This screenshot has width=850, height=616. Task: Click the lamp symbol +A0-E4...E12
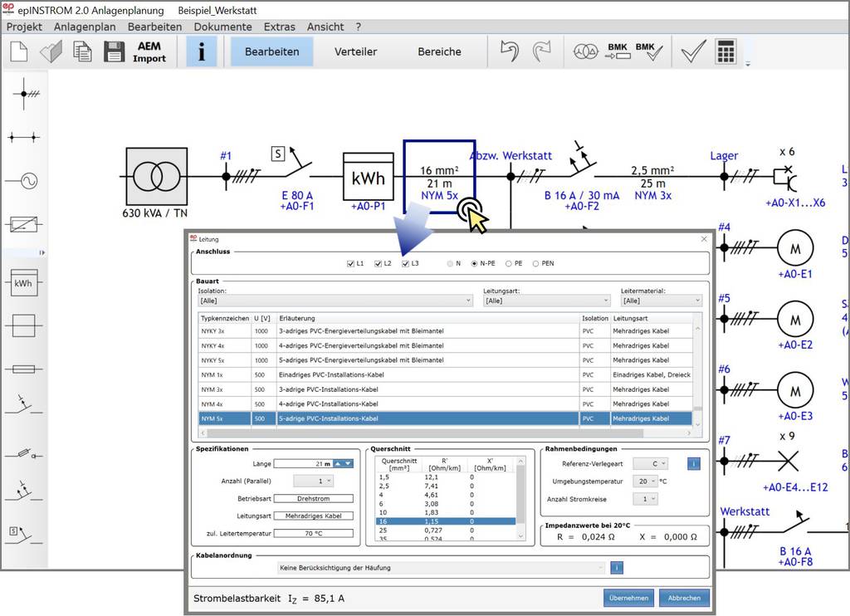(787, 462)
